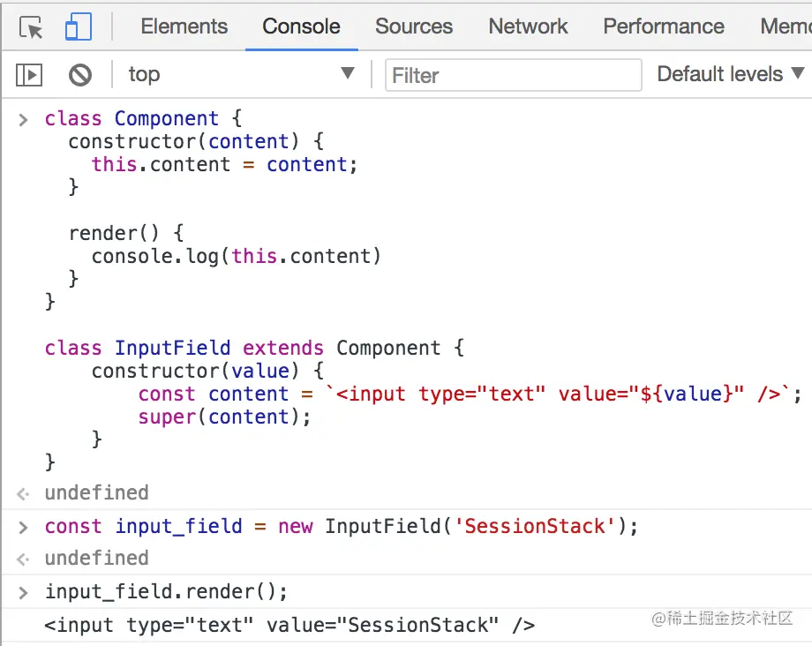Open the top execution context dropdown
812x646 pixels.
[x=241, y=74]
